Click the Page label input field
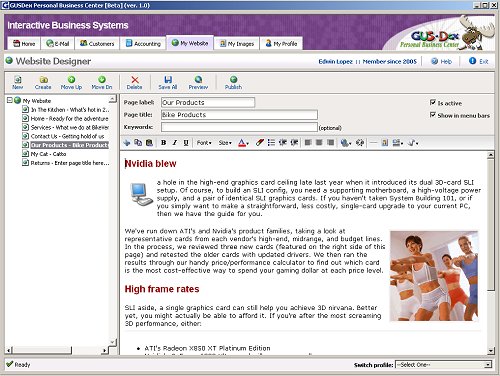Screen dimensions: 500x376 (208, 102)
